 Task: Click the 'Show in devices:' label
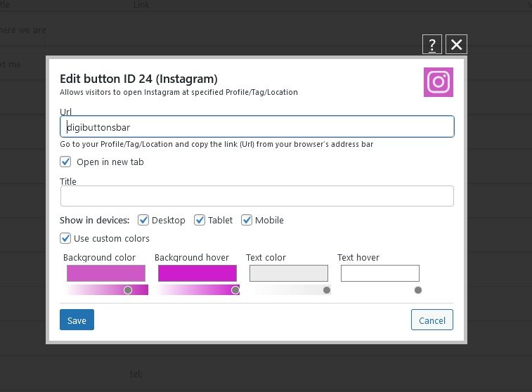95,221
